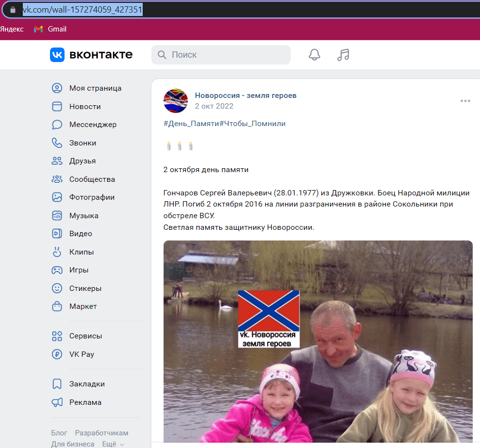Click the Реклама megaphone icon

[57, 402]
